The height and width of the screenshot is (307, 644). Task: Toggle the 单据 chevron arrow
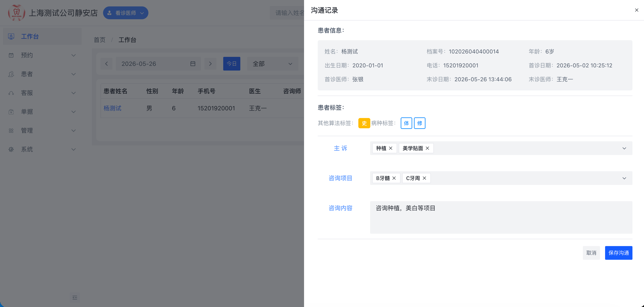74,112
